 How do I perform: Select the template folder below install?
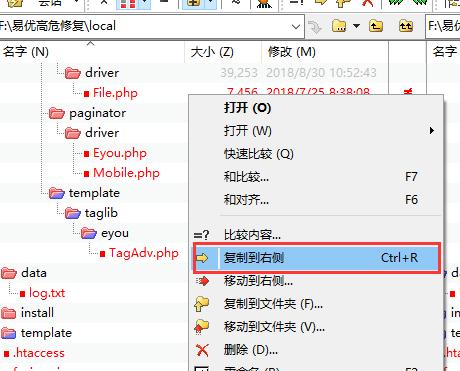[36, 333]
